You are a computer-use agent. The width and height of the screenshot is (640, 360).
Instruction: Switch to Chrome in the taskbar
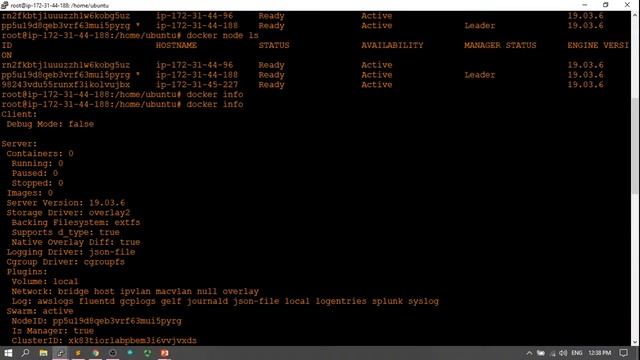point(96,353)
